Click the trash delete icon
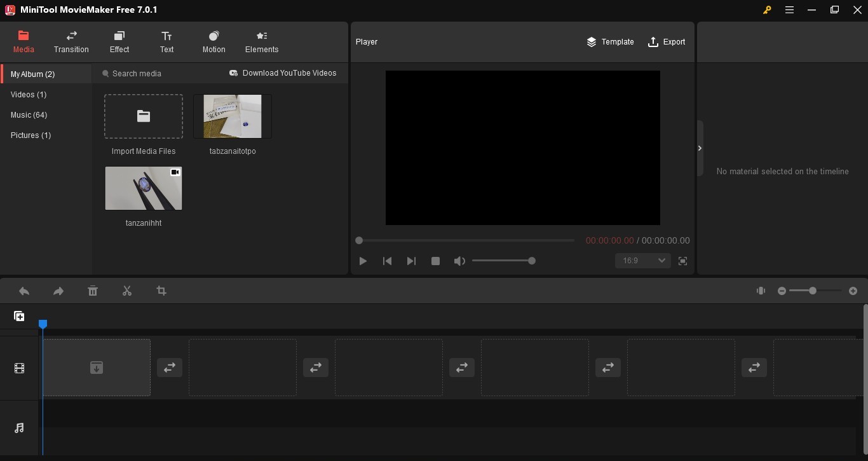 point(93,291)
